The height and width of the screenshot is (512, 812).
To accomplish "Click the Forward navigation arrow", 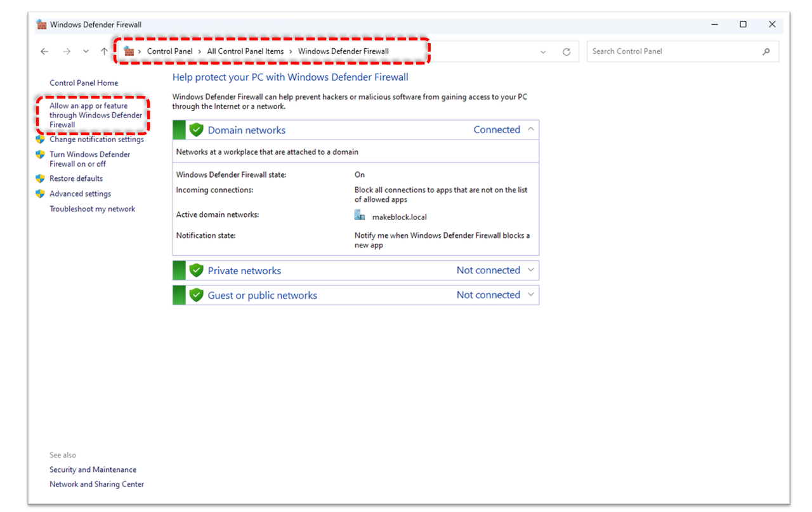I will pyautogui.click(x=67, y=51).
